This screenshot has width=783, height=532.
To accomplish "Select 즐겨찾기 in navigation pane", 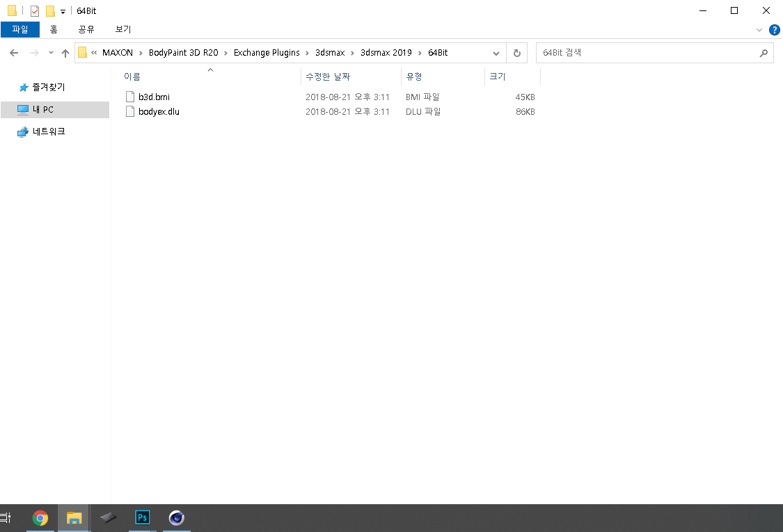I will click(49, 88).
